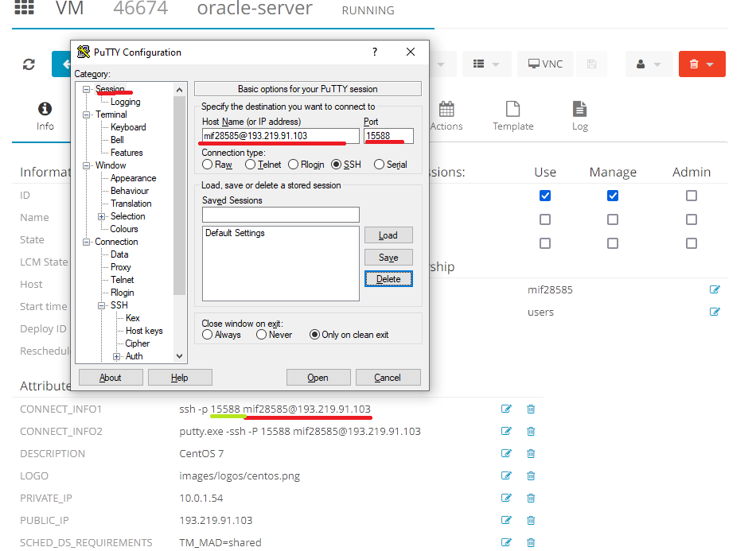Select Raw connection type radio button
Viewport: 756px width, 551px height.
pos(208,165)
